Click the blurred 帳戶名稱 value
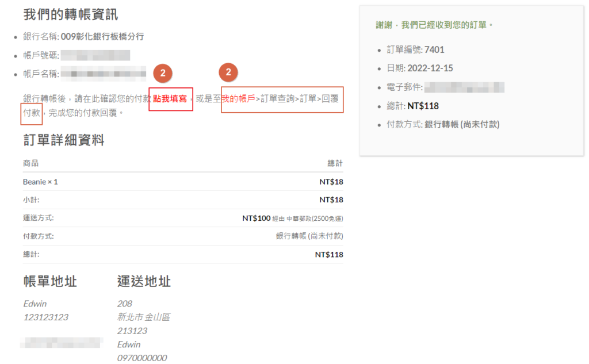The height and width of the screenshot is (364, 589). tap(104, 74)
